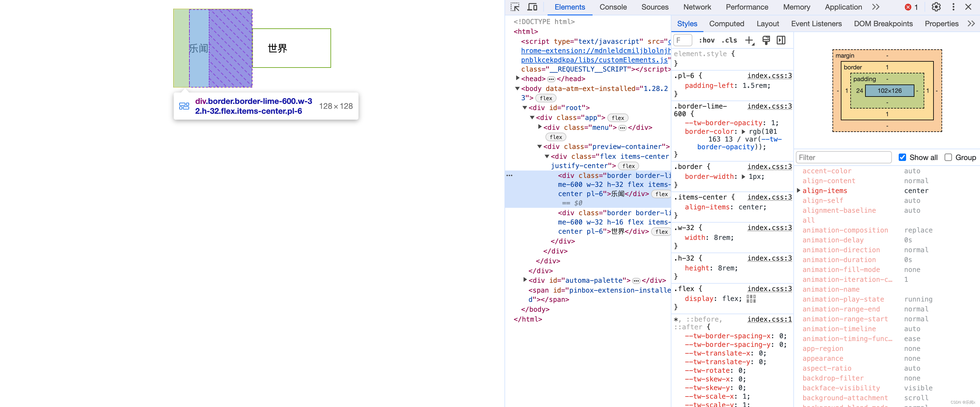Open the flexbox editor icon beside display: flex
This screenshot has width=980, height=407.
(x=751, y=298)
